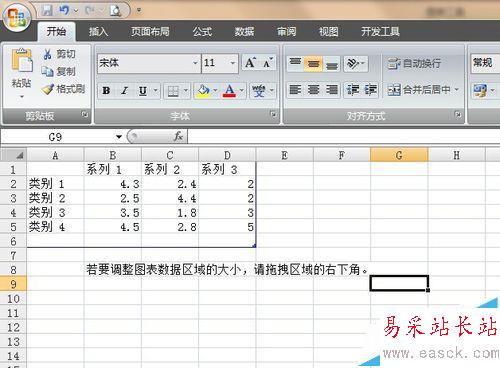Click the Cut (剪切) scissors icon

click(47, 54)
